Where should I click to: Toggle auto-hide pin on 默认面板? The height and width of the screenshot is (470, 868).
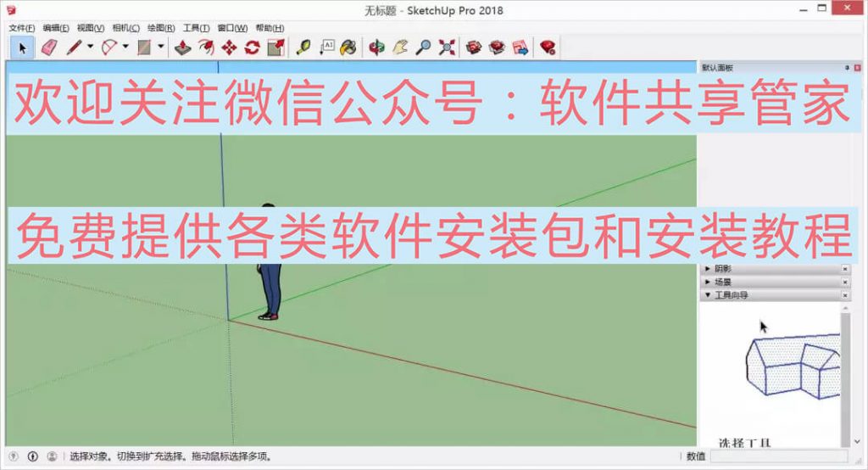click(x=847, y=68)
